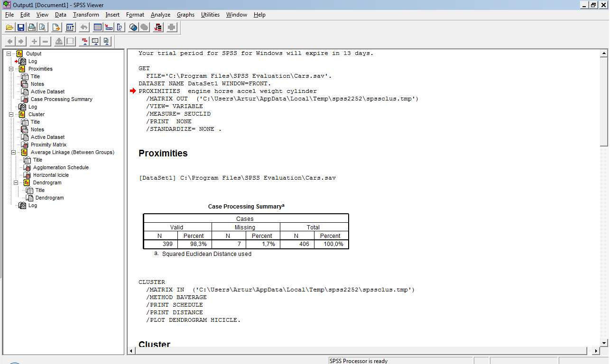This screenshot has width=610, height=364.
Task: Collapse the Output root node
Action: [x=9, y=54]
